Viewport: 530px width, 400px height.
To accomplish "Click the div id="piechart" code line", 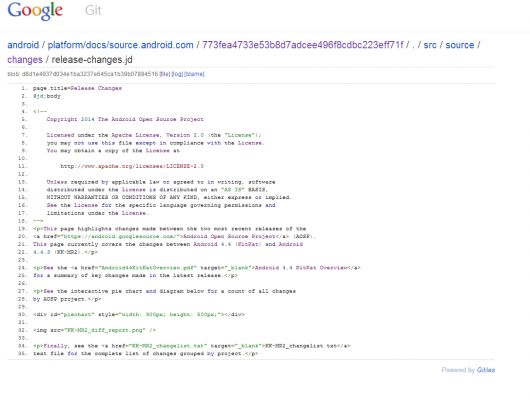I will click(x=139, y=314).
